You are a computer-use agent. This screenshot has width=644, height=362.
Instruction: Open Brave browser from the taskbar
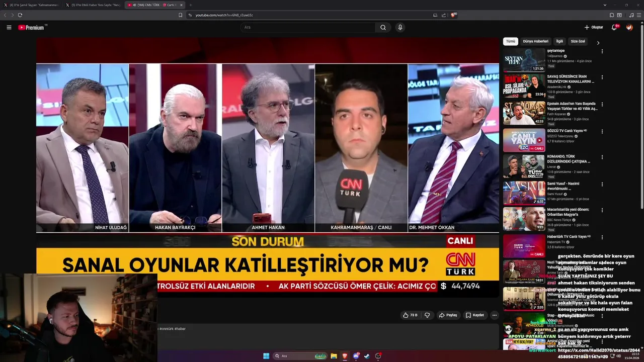(x=345, y=356)
